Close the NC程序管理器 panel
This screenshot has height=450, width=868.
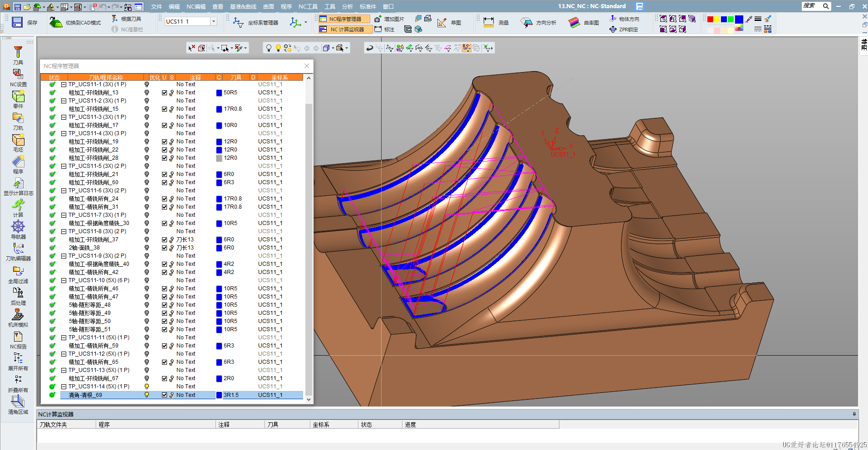click(307, 66)
